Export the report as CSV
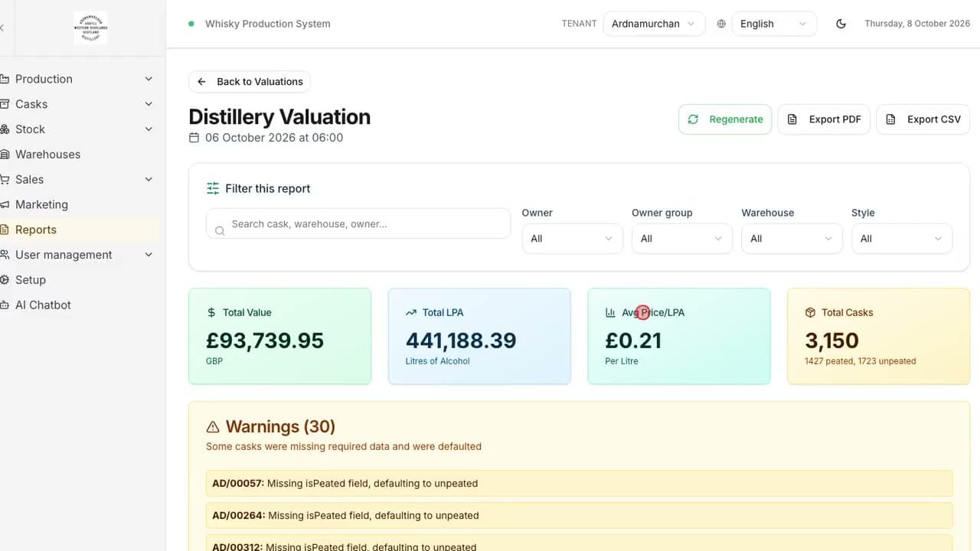Viewport: 980px width, 551px height. [x=923, y=119]
